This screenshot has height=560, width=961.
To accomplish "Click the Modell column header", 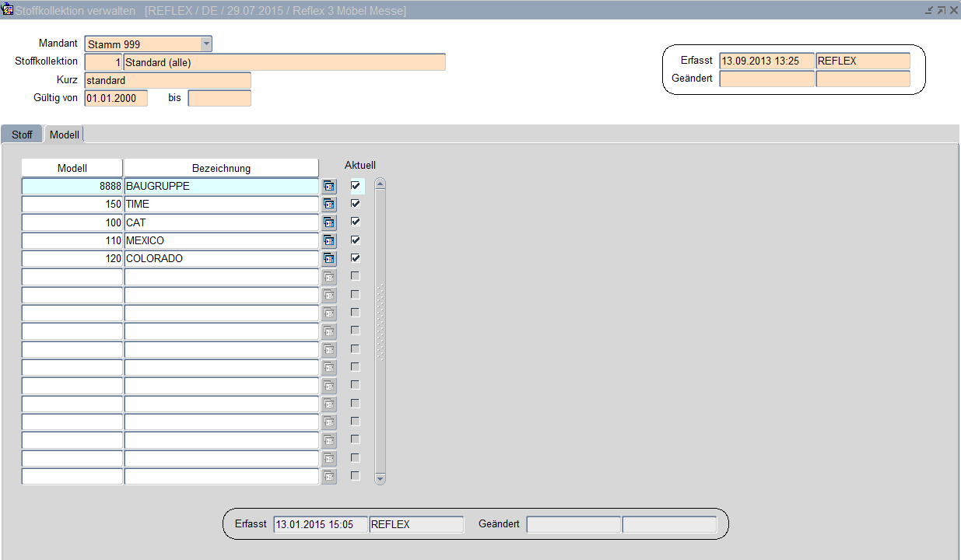I will tap(72, 168).
